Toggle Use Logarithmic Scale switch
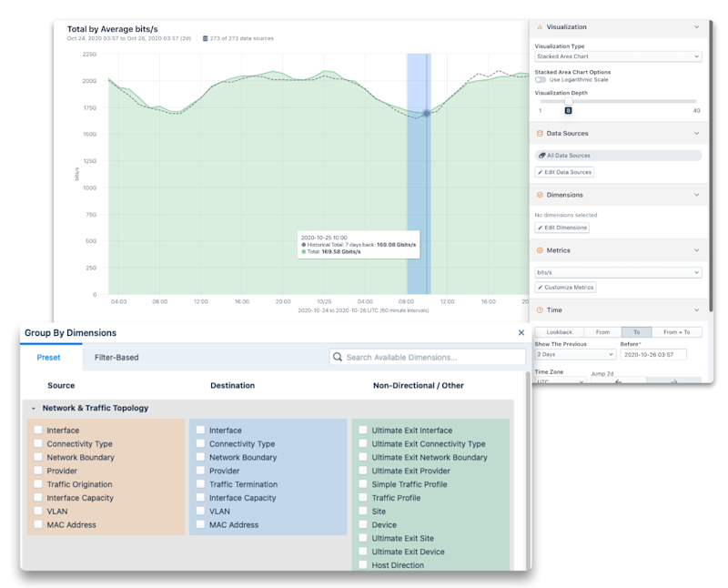This screenshot has width=728, height=588. [x=541, y=79]
